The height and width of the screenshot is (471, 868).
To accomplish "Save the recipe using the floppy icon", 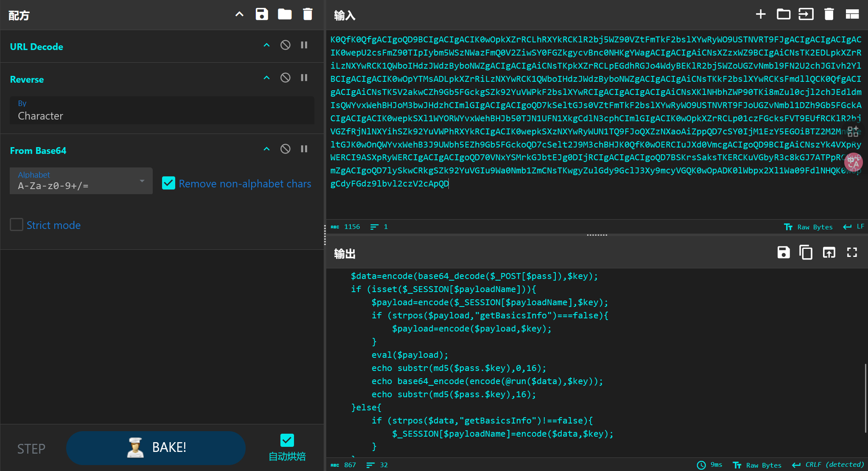I will (262, 14).
